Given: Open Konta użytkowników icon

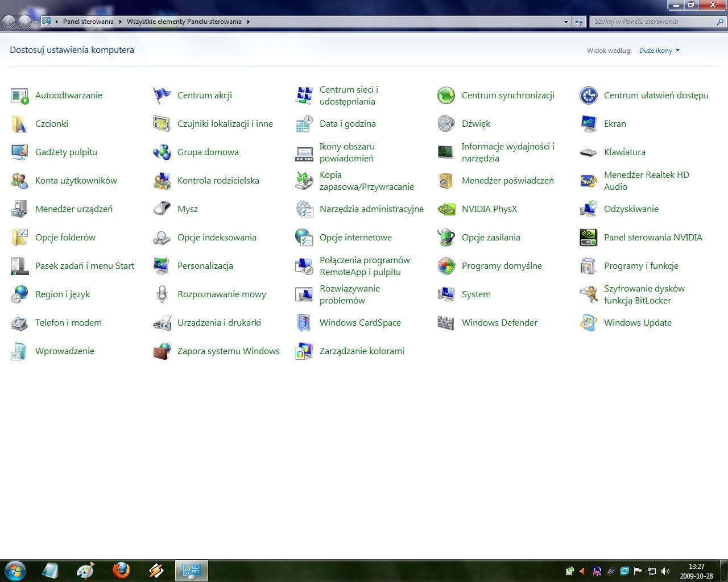Looking at the screenshot, I should point(19,181).
